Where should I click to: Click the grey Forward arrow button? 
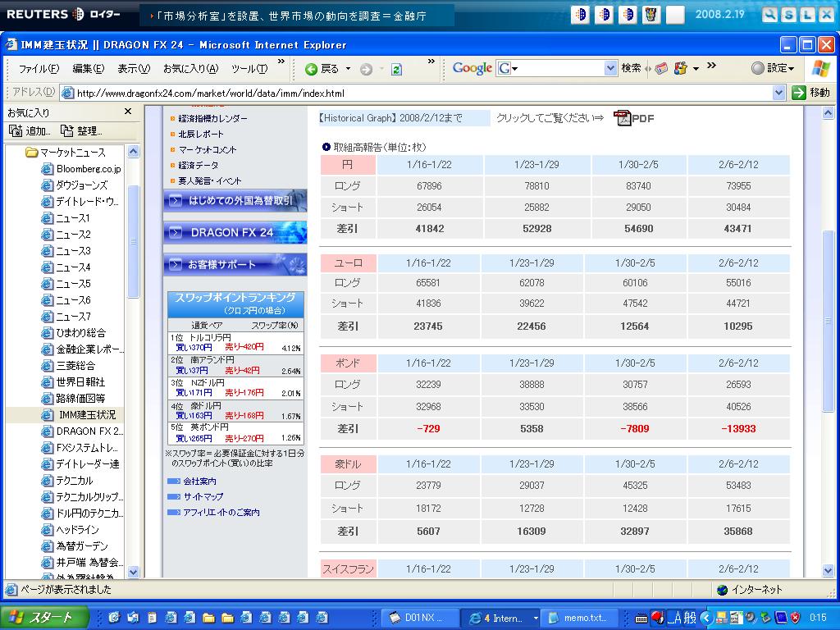(x=366, y=69)
